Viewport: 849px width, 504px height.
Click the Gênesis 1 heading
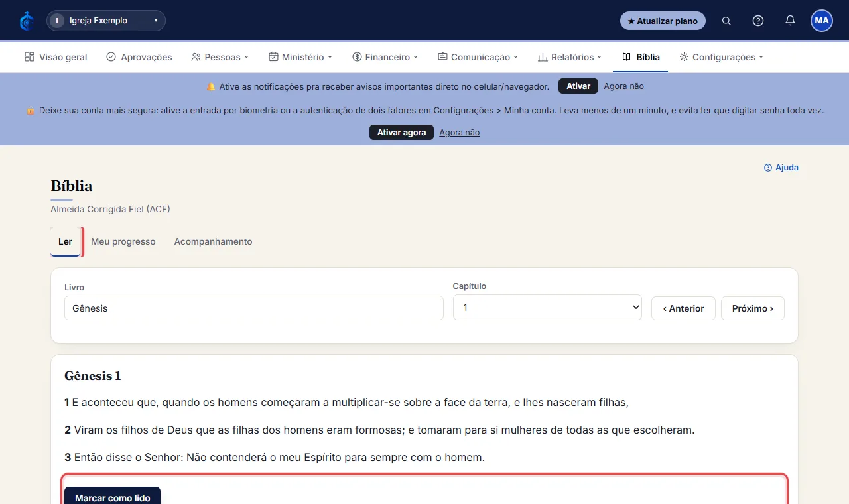[92, 376]
